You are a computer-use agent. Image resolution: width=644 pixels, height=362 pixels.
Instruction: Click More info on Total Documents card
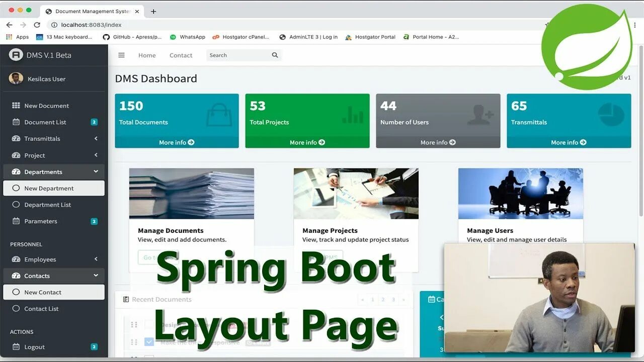pos(176,142)
